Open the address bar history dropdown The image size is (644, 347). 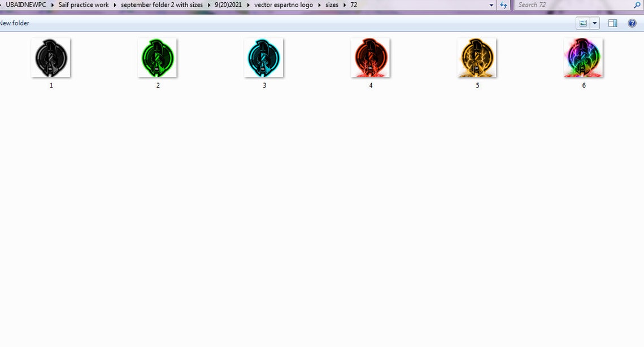pyautogui.click(x=491, y=5)
